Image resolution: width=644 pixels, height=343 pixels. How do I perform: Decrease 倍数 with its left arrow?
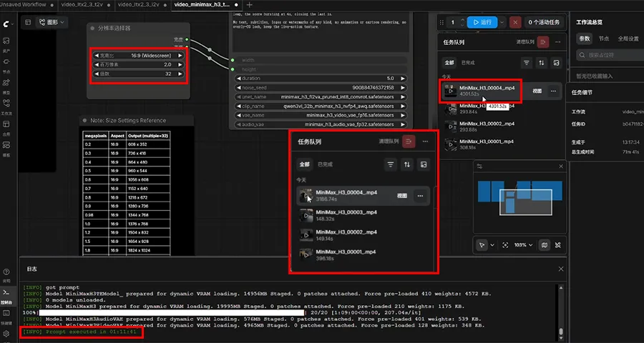pos(97,74)
